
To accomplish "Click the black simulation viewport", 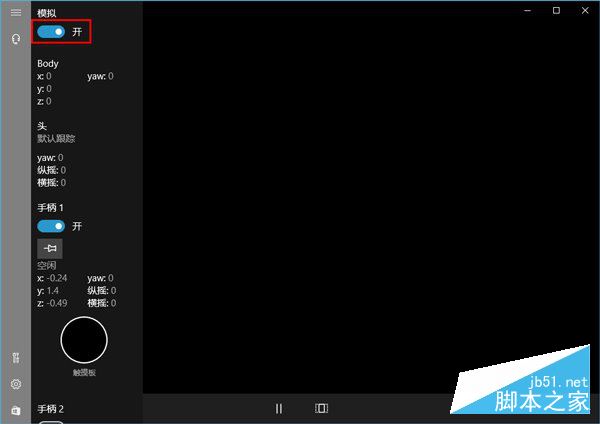I will pyautogui.click(x=370, y=200).
